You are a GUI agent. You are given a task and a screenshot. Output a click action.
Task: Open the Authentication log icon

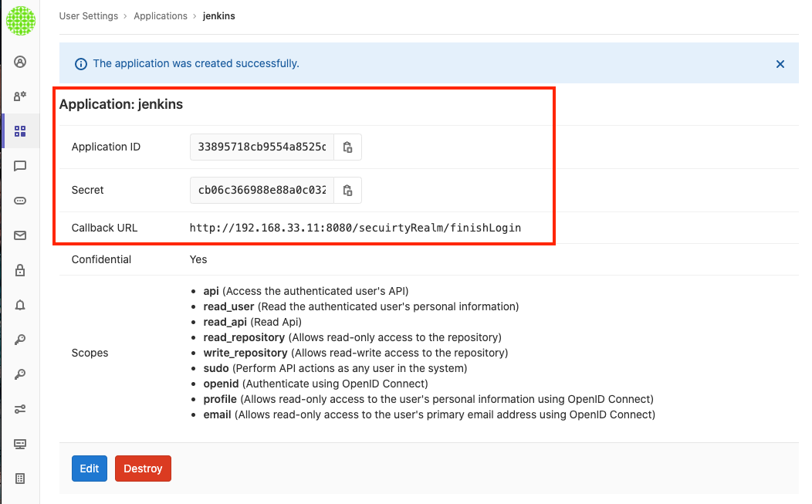(20, 479)
